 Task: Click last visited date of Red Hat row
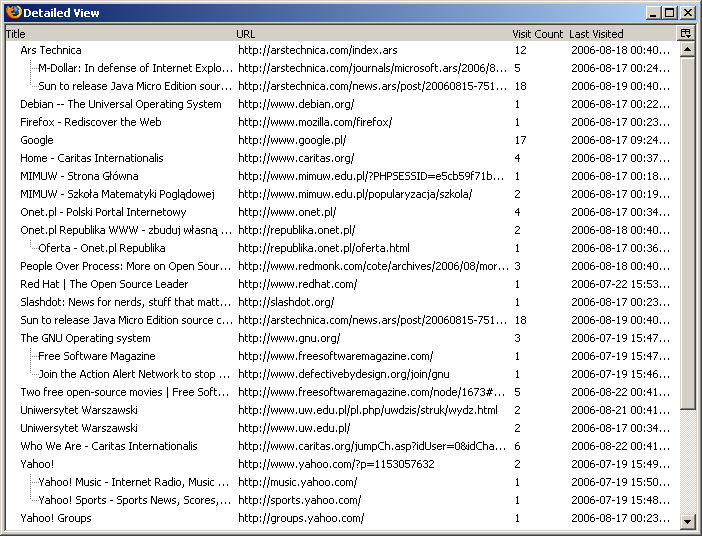point(621,284)
